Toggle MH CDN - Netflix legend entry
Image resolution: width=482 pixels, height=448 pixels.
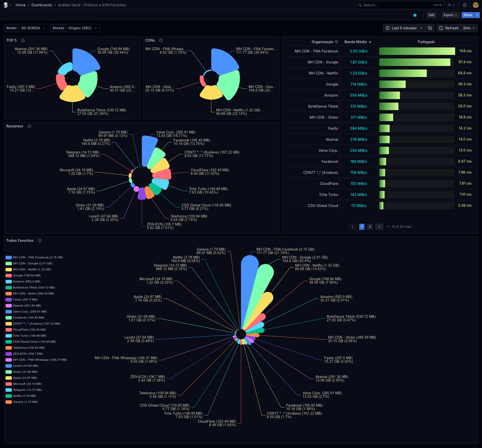(x=32, y=269)
